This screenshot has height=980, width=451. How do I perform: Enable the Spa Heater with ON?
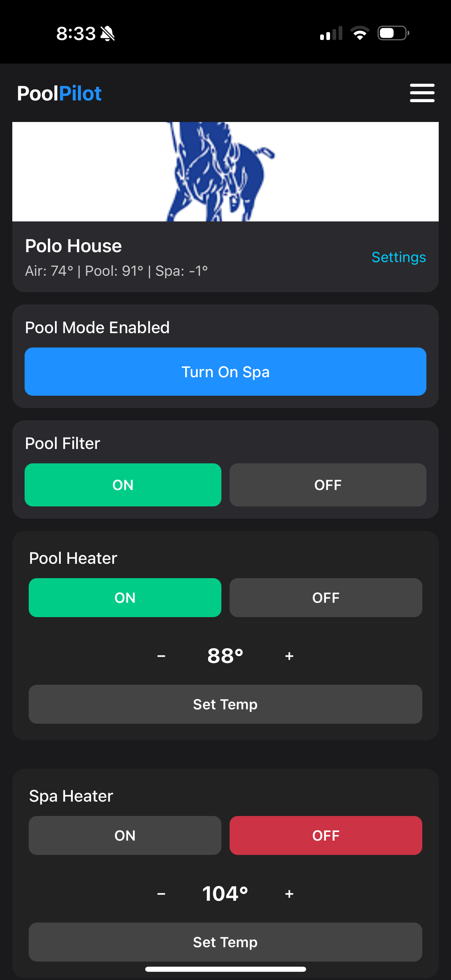tap(125, 835)
